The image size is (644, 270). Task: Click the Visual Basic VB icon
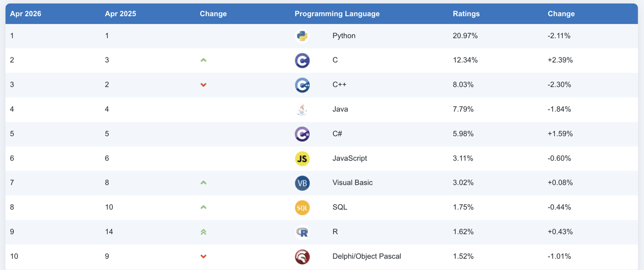pyautogui.click(x=302, y=183)
